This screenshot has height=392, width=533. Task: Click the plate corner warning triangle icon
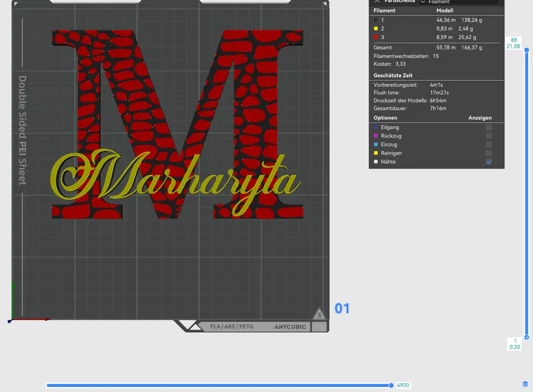point(319,314)
